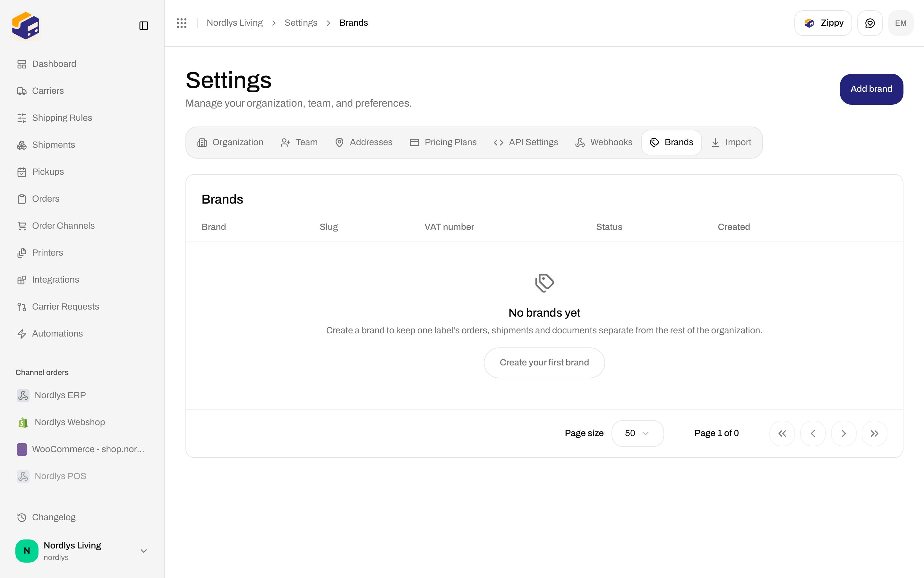The image size is (924, 578).
Task: Click the Brand column header
Action: coord(213,227)
